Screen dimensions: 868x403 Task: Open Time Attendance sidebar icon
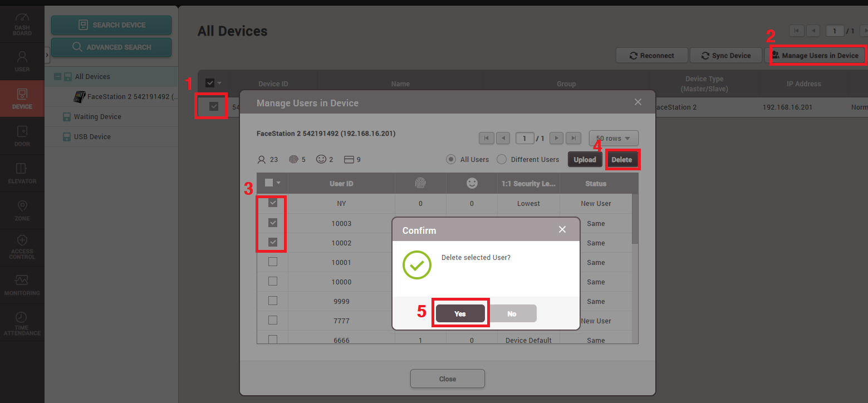(22, 323)
